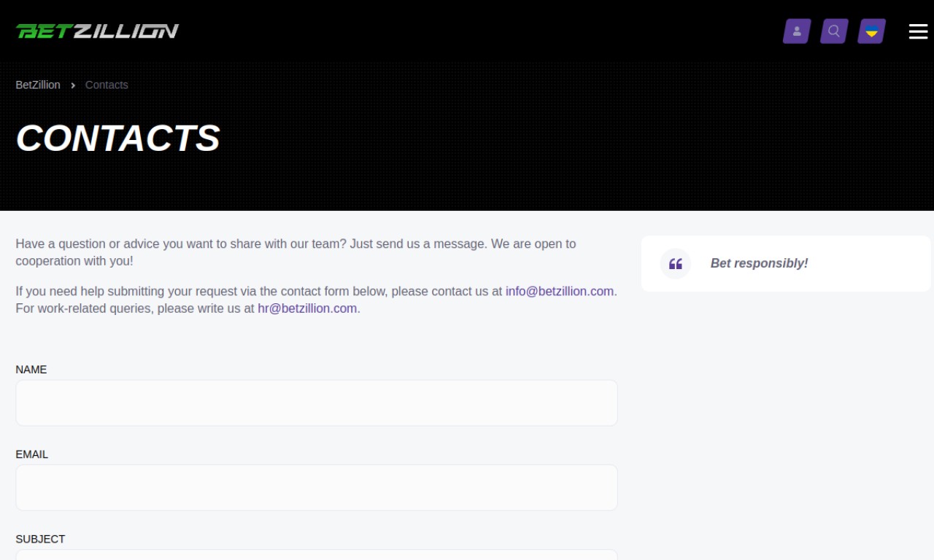Open the search magnifier icon

tap(834, 31)
